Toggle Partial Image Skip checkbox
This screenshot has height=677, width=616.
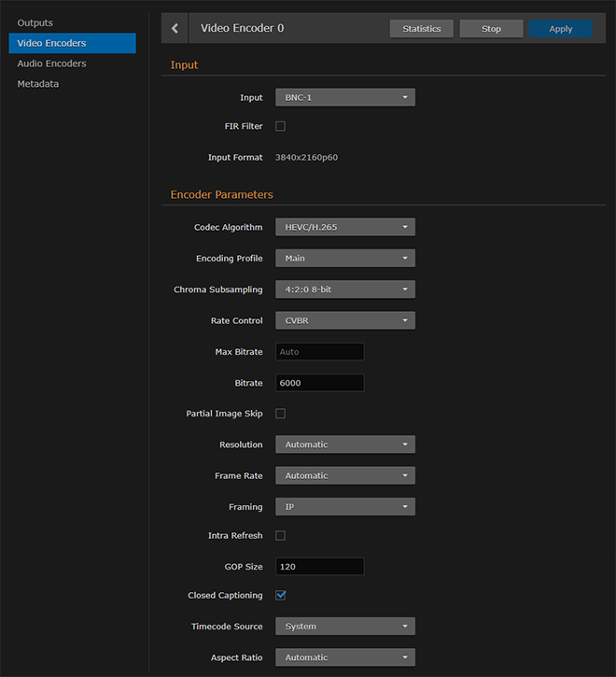(x=280, y=414)
